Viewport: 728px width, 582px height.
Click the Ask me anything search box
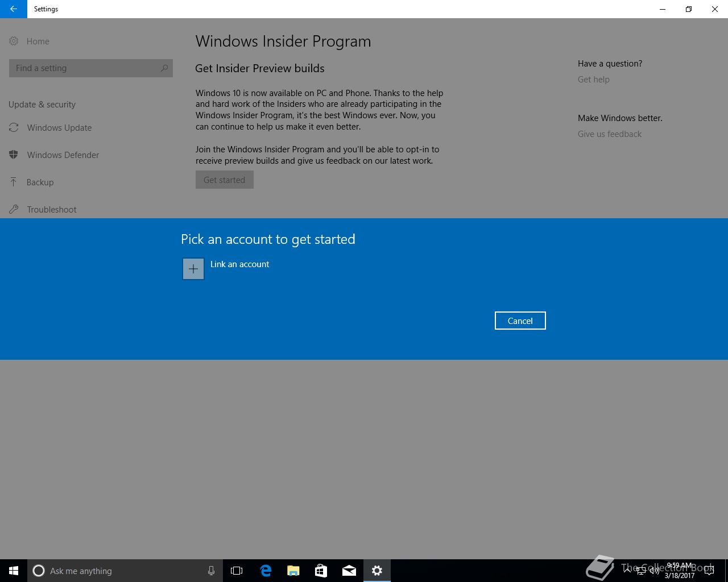click(x=125, y=571)
